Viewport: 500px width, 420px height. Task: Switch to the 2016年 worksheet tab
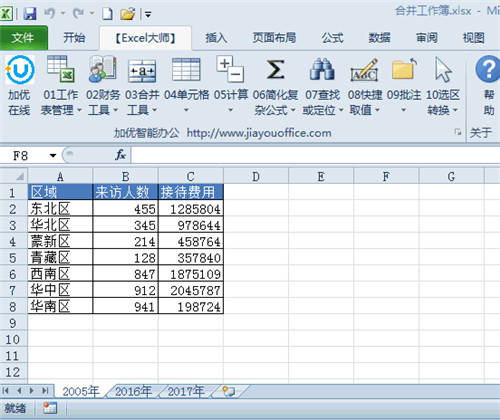[133, 391]
